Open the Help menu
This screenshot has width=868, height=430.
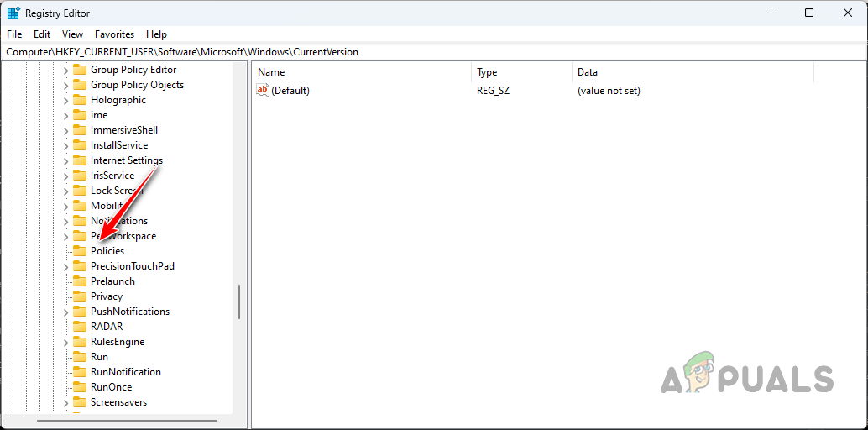click(x=157, y=34)
